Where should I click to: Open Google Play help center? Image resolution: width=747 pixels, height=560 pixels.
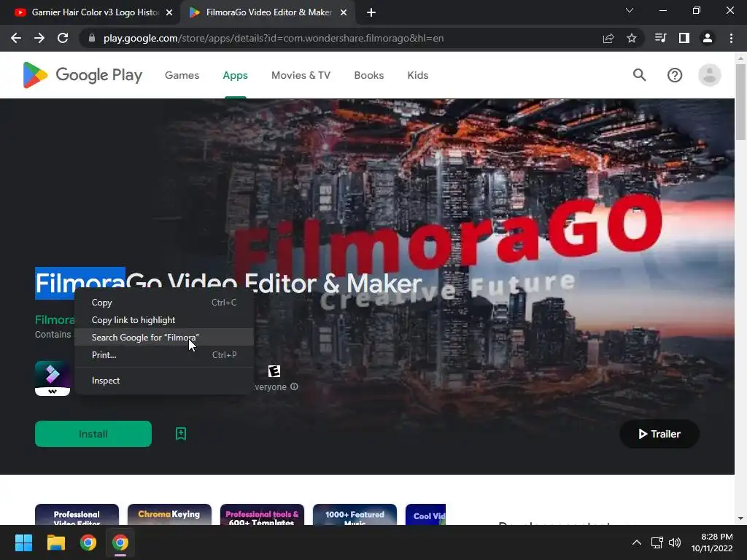point(675,75)
